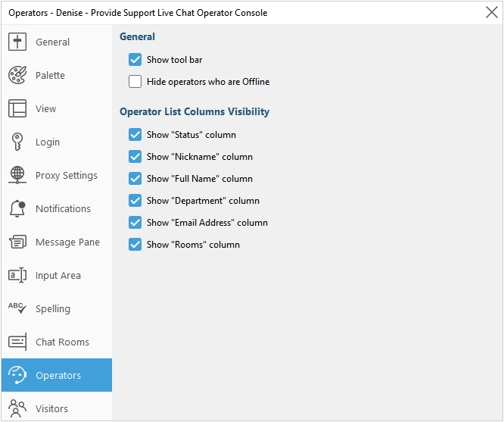Click the Notifications bell icon
This screenshot has height=422, width=504.
17,209
